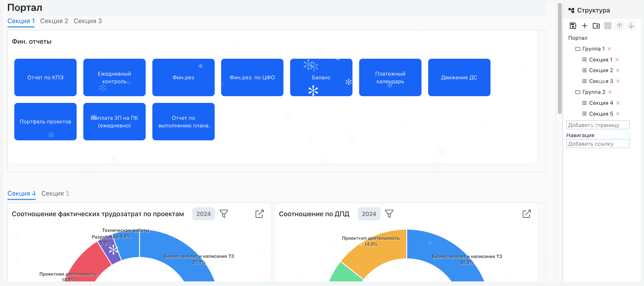644x286 pixels.
Task: Switch to the Секция 2 tab
Action: pyautogui.click(x=54, y=21)
